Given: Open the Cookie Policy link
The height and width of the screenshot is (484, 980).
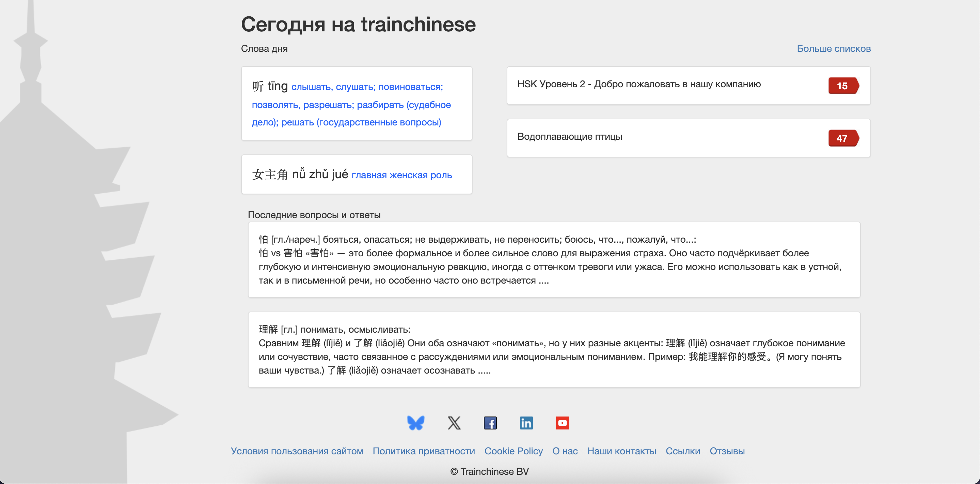Looking at the screenshot, I should [513, 451].
